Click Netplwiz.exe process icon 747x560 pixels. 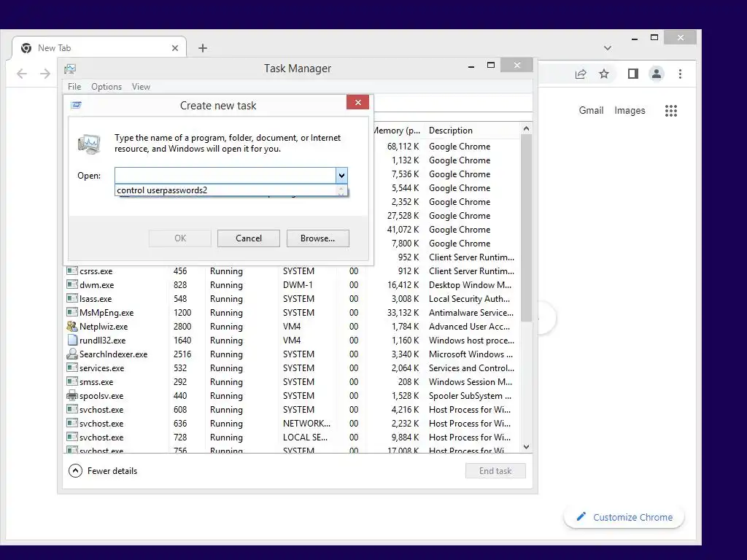(72, 326)
